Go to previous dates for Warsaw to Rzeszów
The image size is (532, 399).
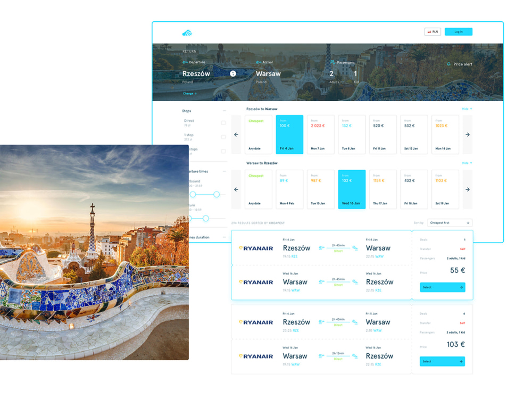pyautogui.click(x=236, y=189)
